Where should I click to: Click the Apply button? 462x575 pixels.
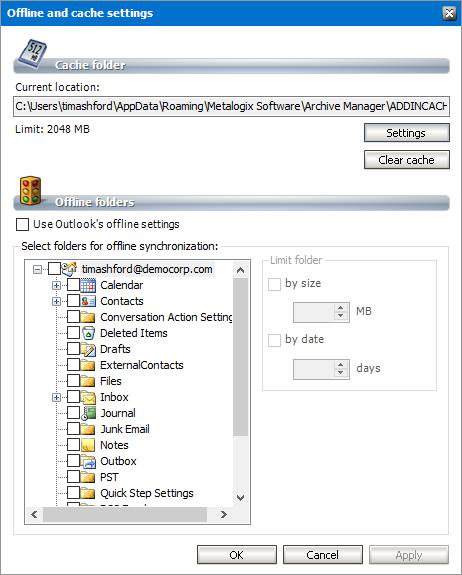(x=409, y=555)
